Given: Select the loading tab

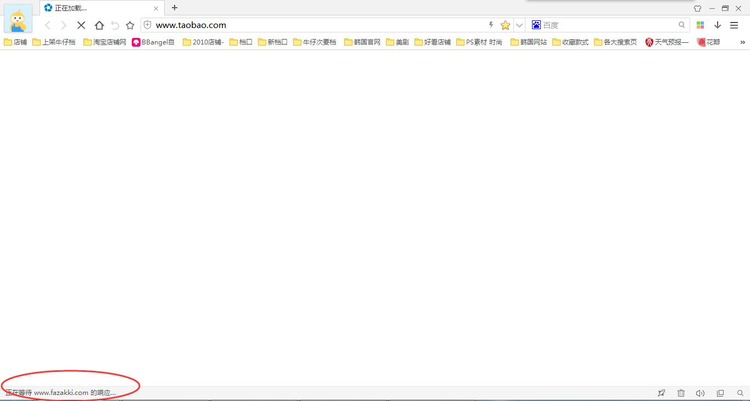Looking at the screenshot, I should tap(101, 8).
